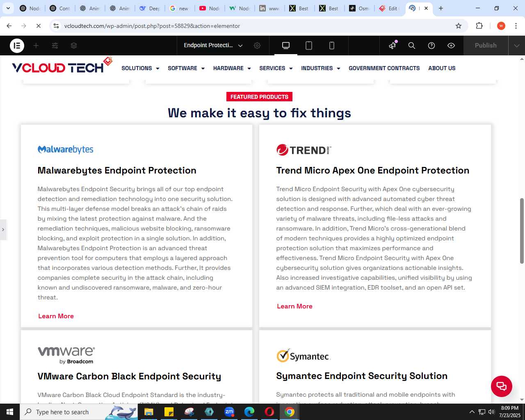This screenshot has width=525, height=420.
Task: Open What's New megaphone icon
Action: 393,45
